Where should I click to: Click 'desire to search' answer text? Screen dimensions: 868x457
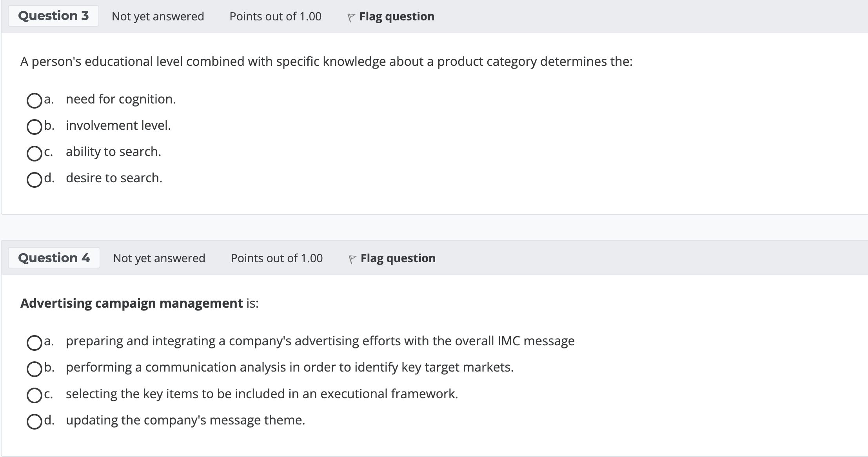[114, 178]
